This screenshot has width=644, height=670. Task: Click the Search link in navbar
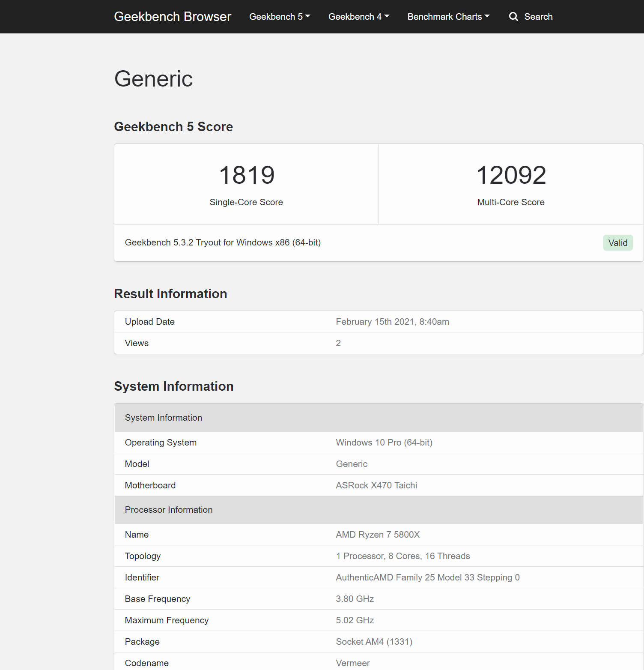coord(538,17)
